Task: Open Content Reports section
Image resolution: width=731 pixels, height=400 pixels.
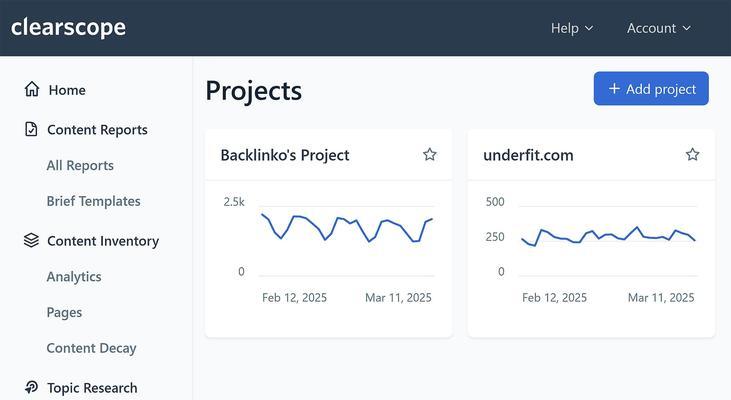Action: tap(97, 130)
